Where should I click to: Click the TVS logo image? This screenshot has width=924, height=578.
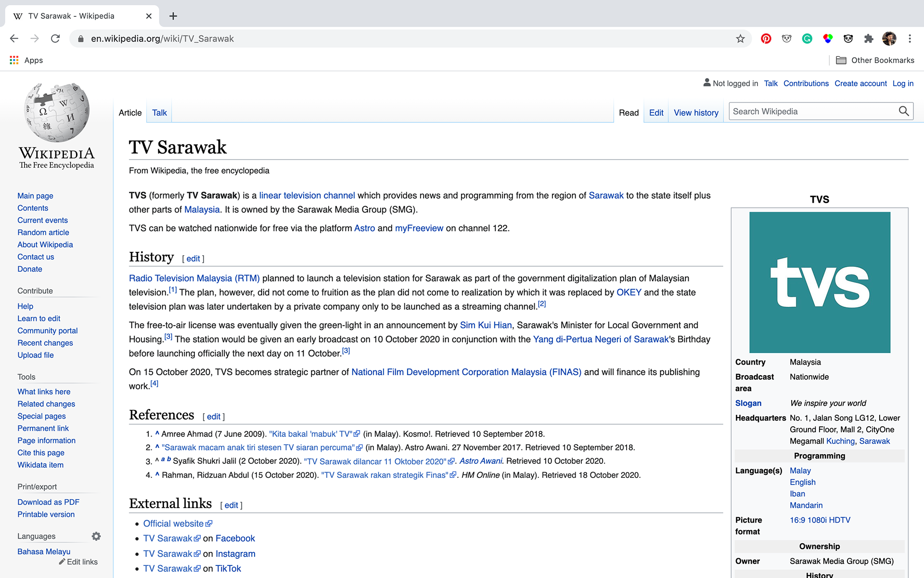(820, 282)
